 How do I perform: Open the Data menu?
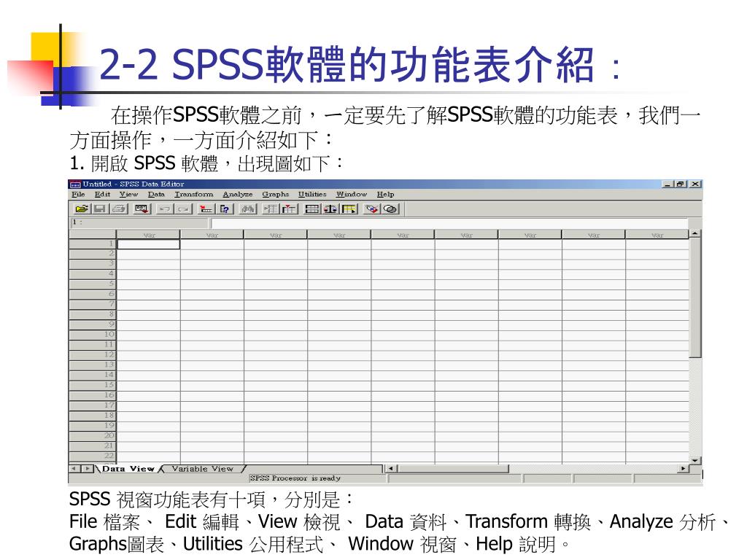[x=156, y=194]
